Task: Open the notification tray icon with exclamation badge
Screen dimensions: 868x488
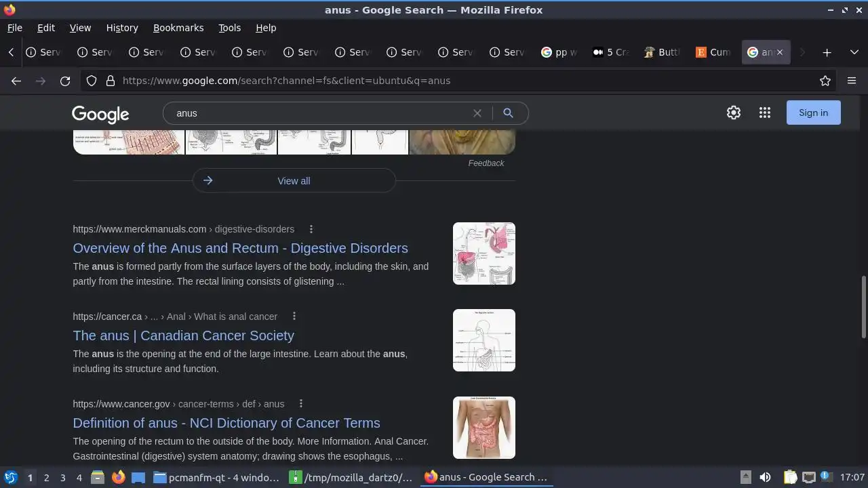Action: (x=826, y=476)
